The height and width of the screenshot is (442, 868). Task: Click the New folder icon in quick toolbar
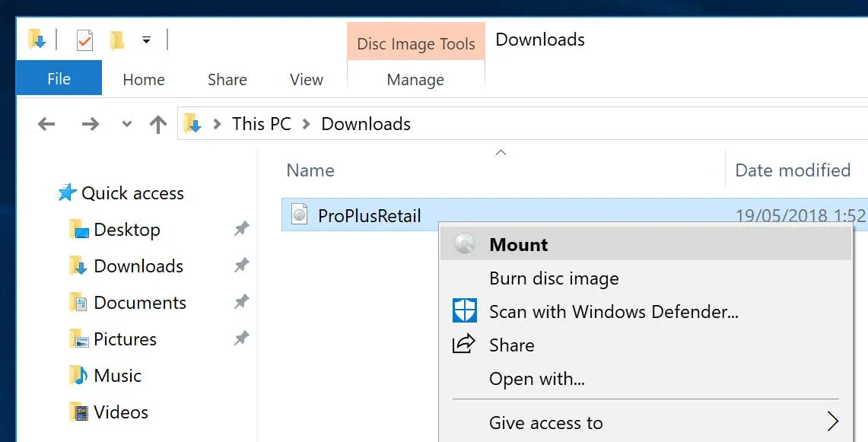[x=116, y=40]
